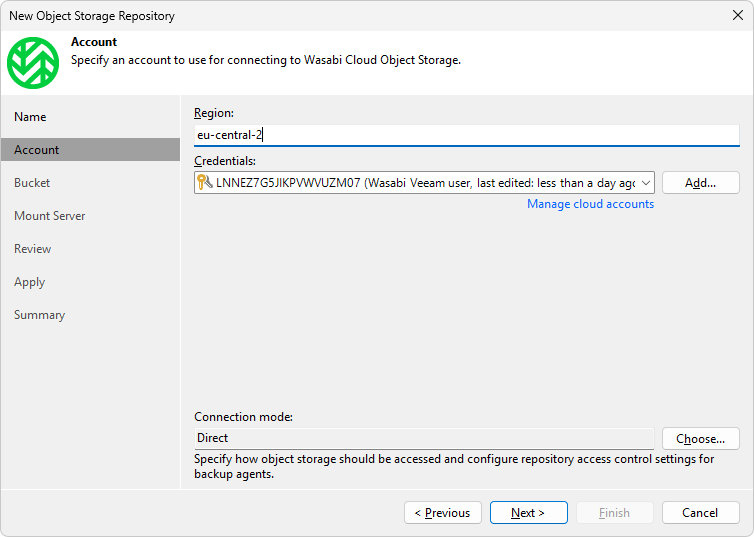Click the New Object Storage Repository title
754x537 pixels.
[92, 16]
